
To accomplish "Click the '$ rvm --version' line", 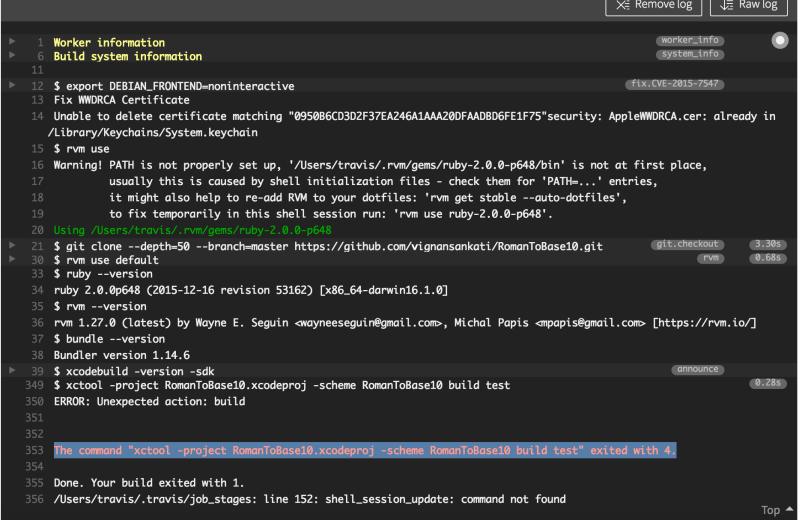I will (100, 307).
